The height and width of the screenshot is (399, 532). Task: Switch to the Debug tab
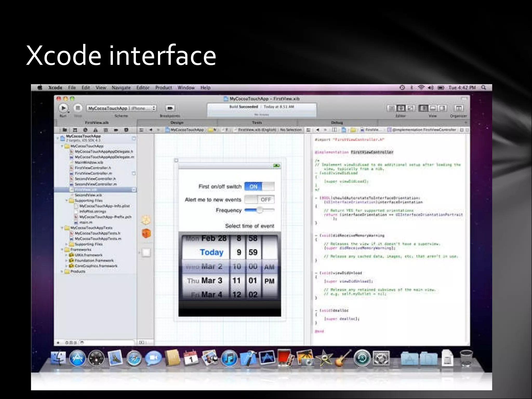coord(337,122)
